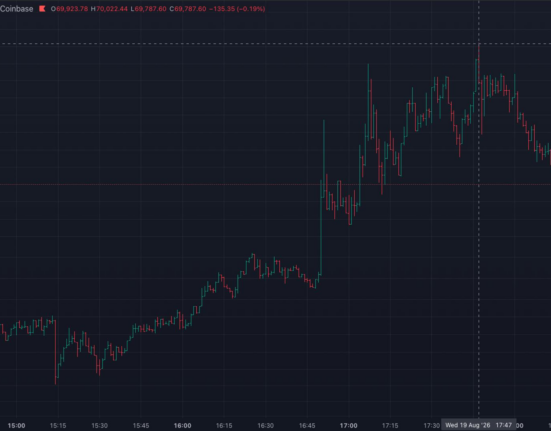This screenshot has width=551, height=431.
Task: Click the −135.35 (−0.19%) change readout
Action: (x=237, y=9)
